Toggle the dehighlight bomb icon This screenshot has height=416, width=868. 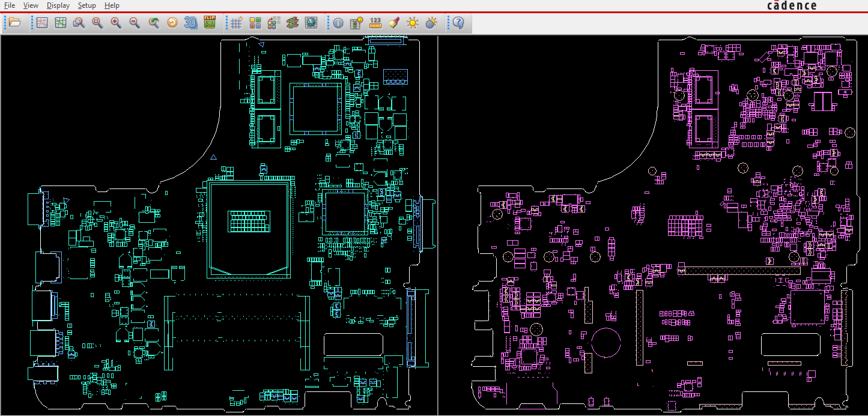click(431, 23)
